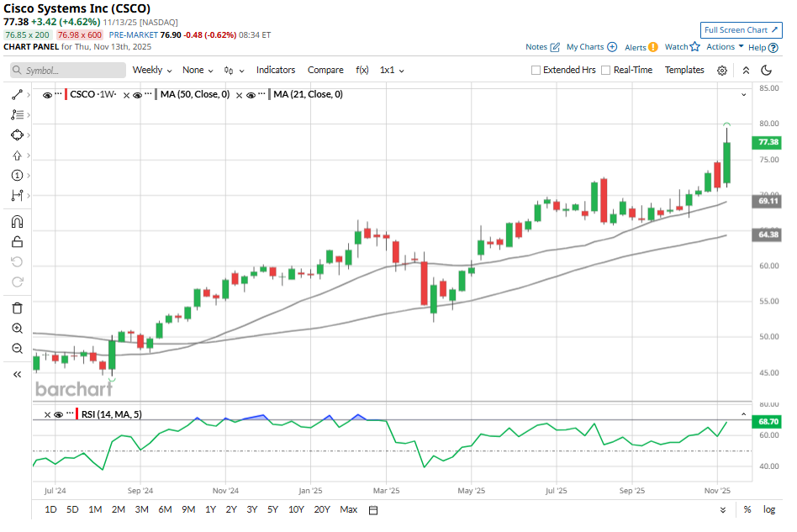This screenshot has height=532, width=797.
Task: Hide the CSCO series with its eye icon
Action: click(x=47, y=95)
